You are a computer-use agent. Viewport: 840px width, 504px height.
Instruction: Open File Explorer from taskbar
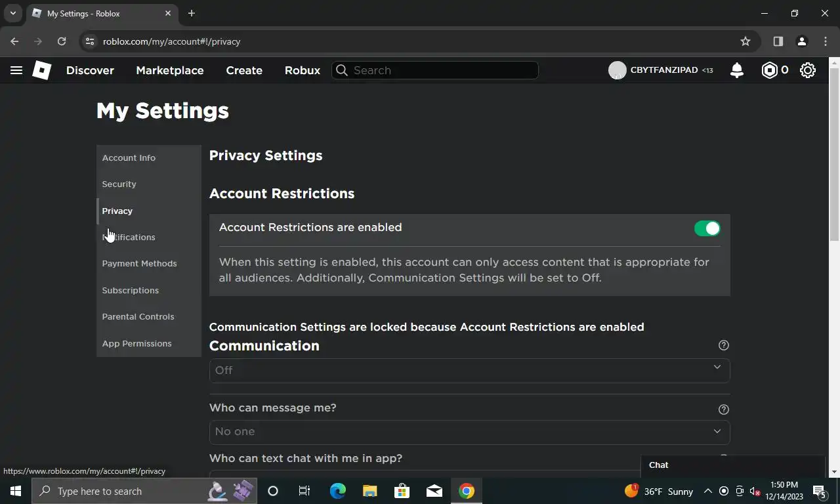coord(370,491)
